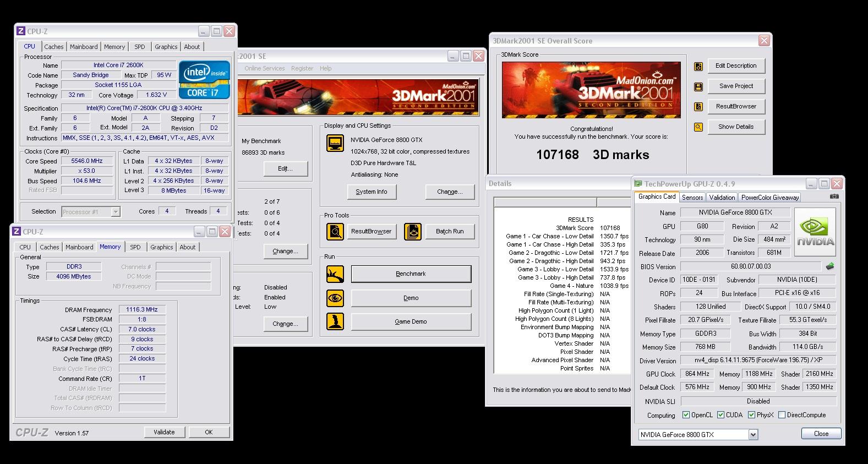
Task: Click the Demo eye icon
Action: pos(335,298)
